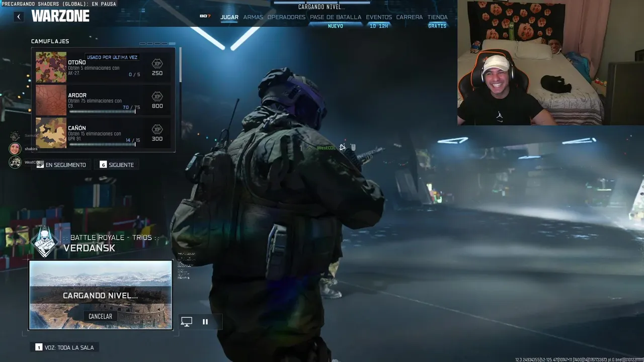Click the build version string at bottom right

click(579, 359)
